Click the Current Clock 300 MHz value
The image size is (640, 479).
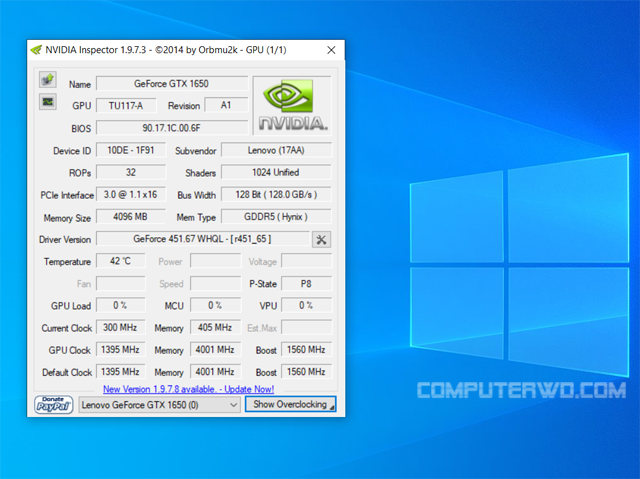coord(121,327)
